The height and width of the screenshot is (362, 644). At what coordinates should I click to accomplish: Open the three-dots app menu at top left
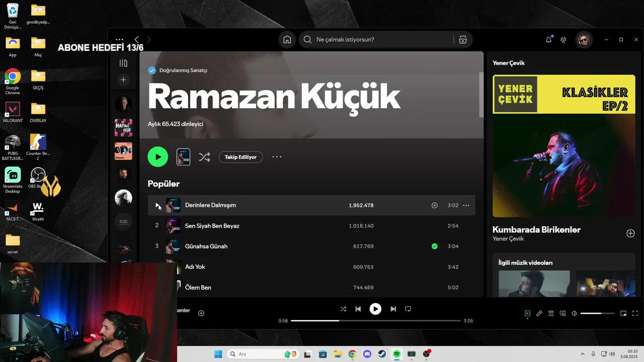pyautogui.click(x=119, y=39)
